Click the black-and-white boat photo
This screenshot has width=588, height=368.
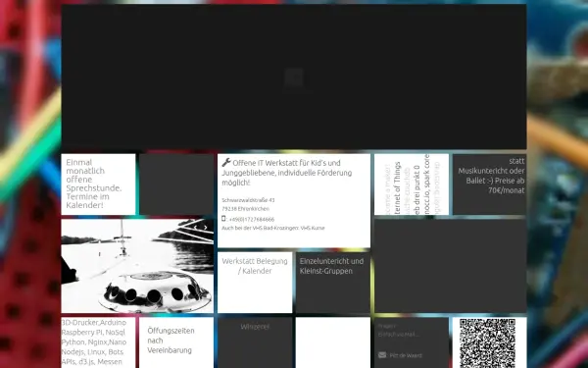tap(137, 266)
